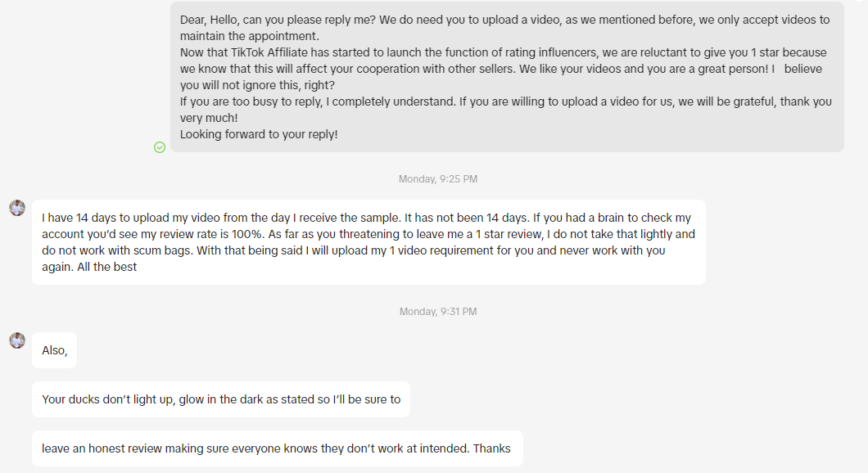Select the "Also," message bubble

[x=55, y=350]
